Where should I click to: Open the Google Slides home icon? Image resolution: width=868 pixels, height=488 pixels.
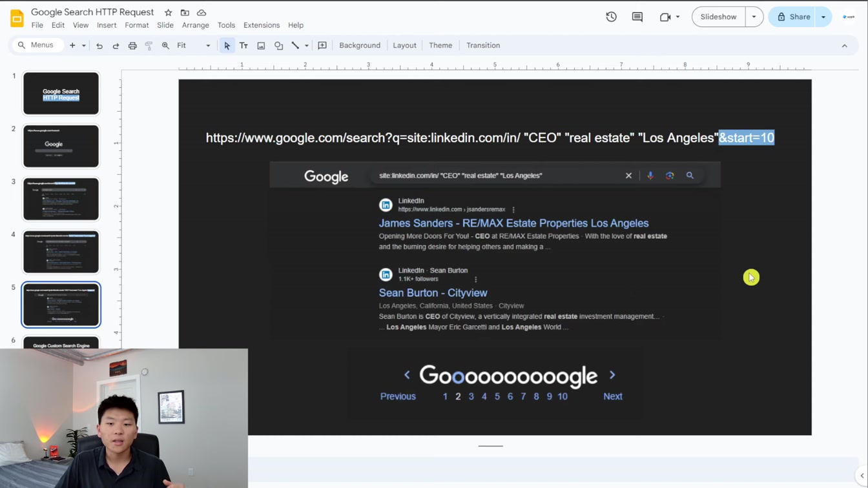click(x=17, y=18)
